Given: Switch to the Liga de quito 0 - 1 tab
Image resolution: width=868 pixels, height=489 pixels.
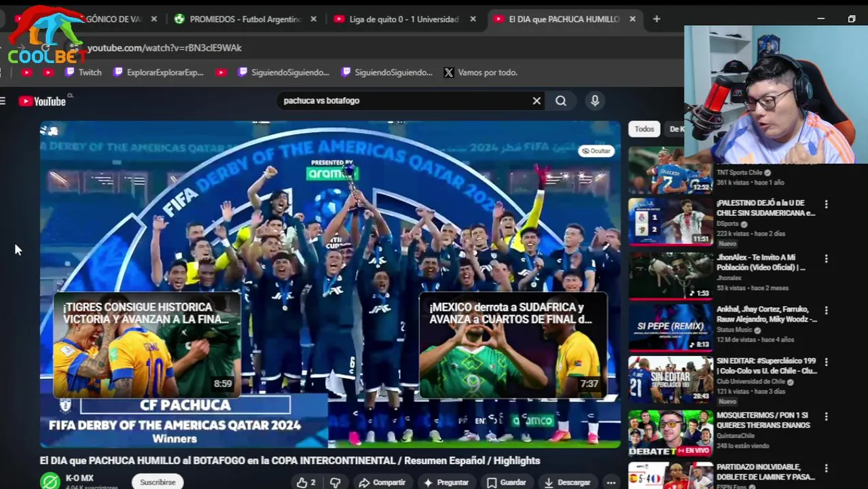Looking at the screenshot, I should [404, 19].
